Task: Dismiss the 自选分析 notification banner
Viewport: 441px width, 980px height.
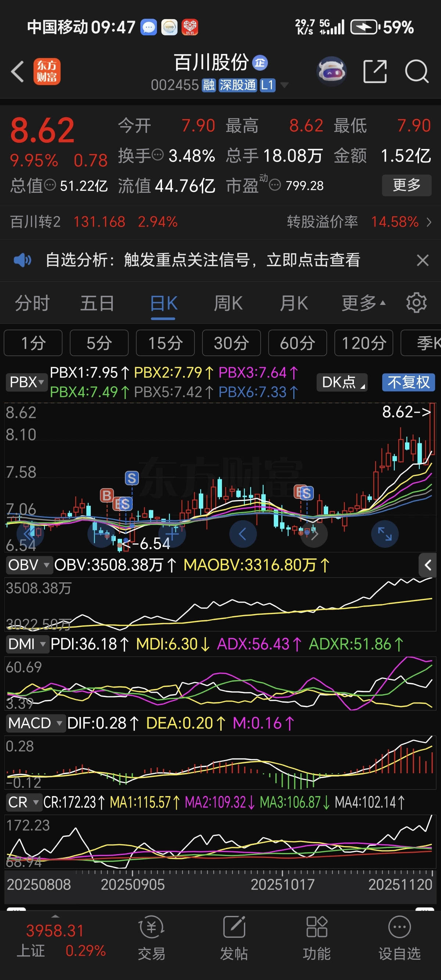Action: click(x=422, y=260)
